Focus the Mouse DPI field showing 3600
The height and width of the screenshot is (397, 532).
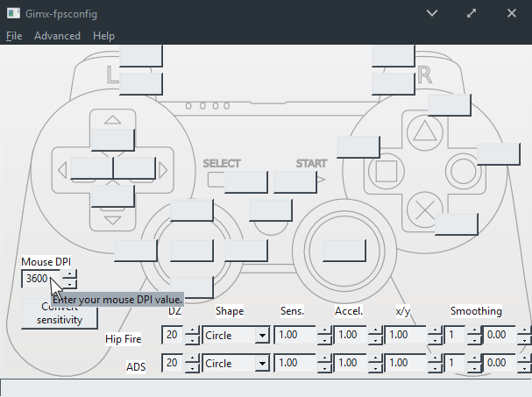click(40, 279)
